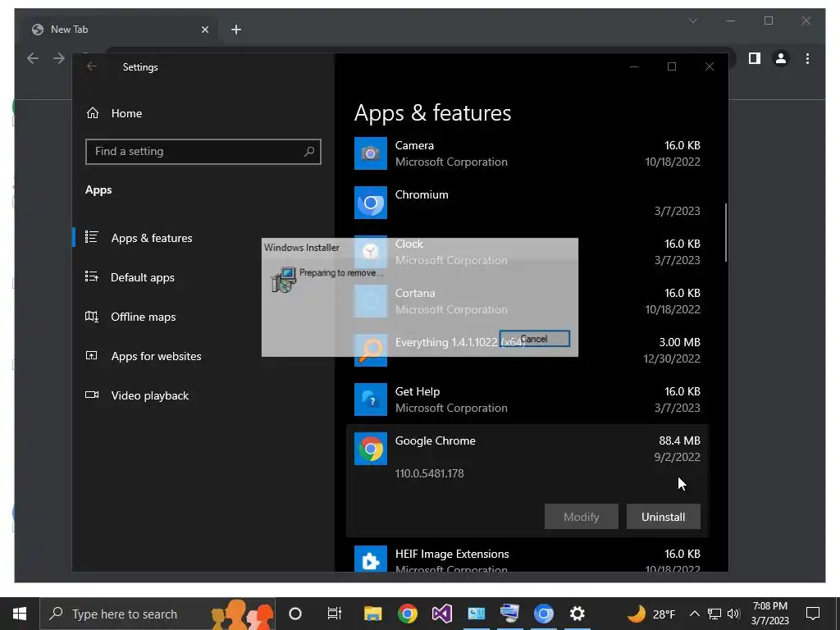Click the 88.4 MB size value

point(679,441)
